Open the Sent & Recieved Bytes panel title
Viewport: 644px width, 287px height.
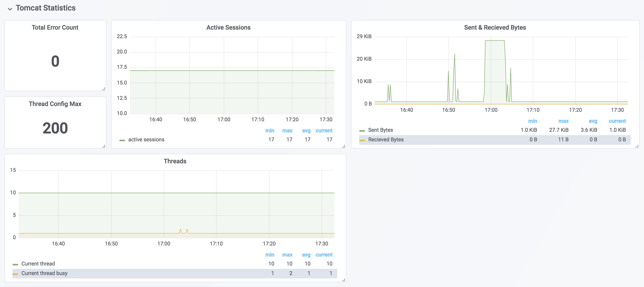[x=495, y=27]
